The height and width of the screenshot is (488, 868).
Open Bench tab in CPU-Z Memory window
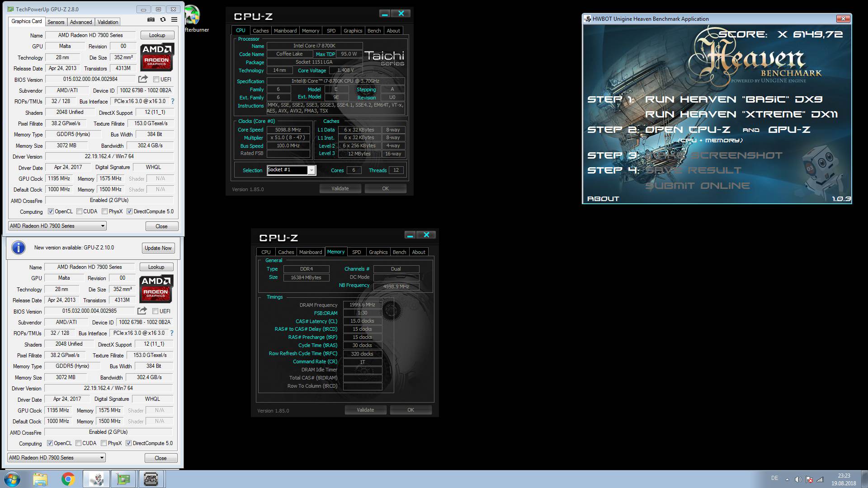pos(399,252)
